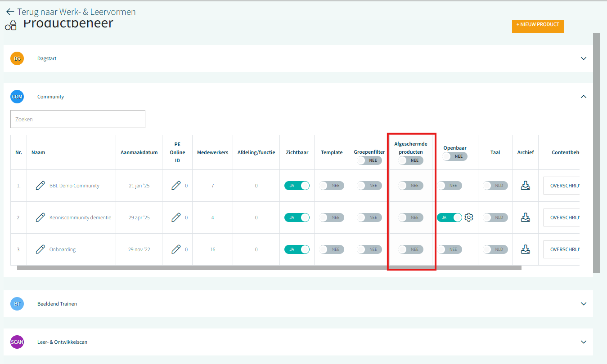Click the archive icon for Onboarding row

525,249
